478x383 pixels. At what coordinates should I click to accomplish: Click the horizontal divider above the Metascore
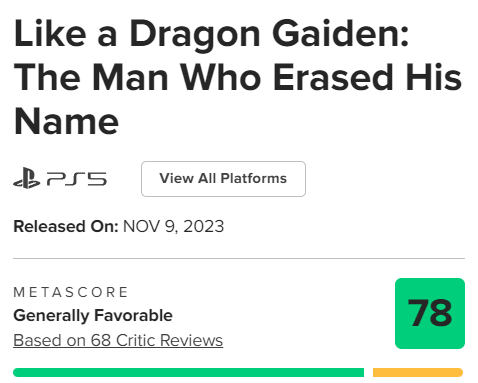click(x=239, y=258)
